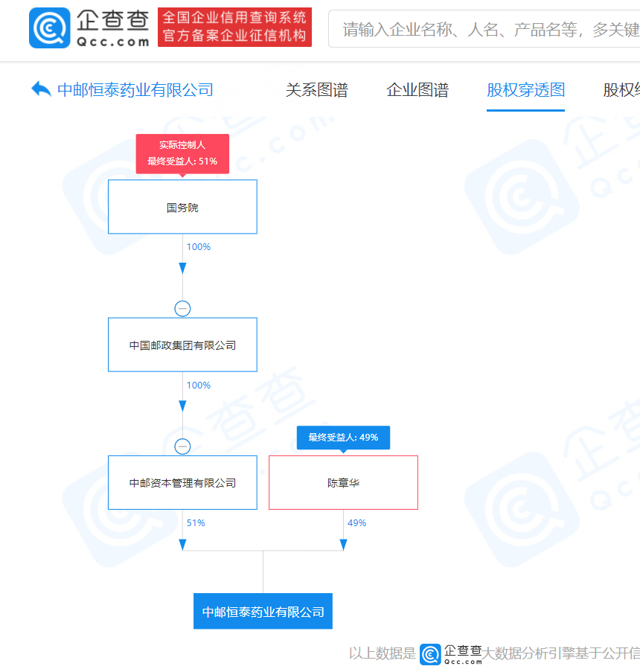The image size is (640, 672).
Task: Click the Qcc.com logo icon in header
Action: click(x=49, y=28)
